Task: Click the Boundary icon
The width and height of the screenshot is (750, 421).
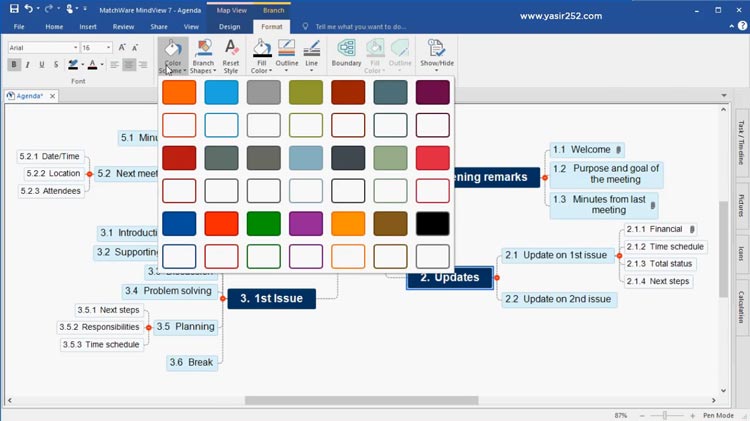Action: (x=346, y=53)
